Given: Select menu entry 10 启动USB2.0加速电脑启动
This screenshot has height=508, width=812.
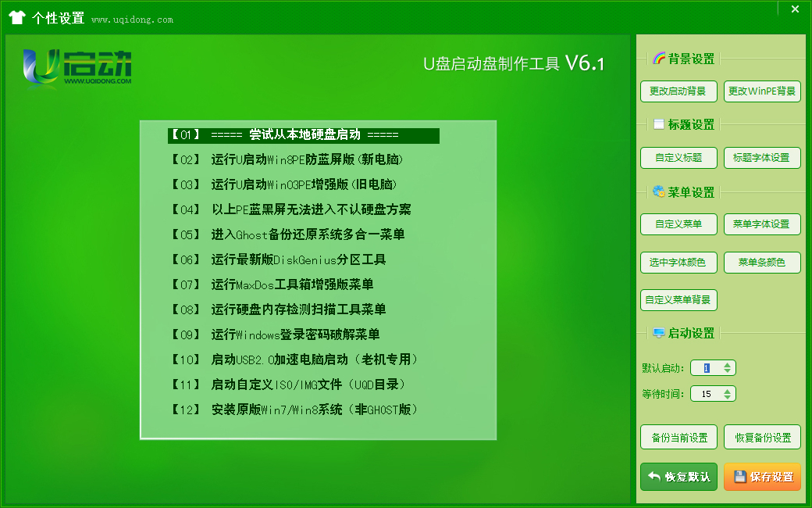Looking at the screenshot, I should coord(294,360).
